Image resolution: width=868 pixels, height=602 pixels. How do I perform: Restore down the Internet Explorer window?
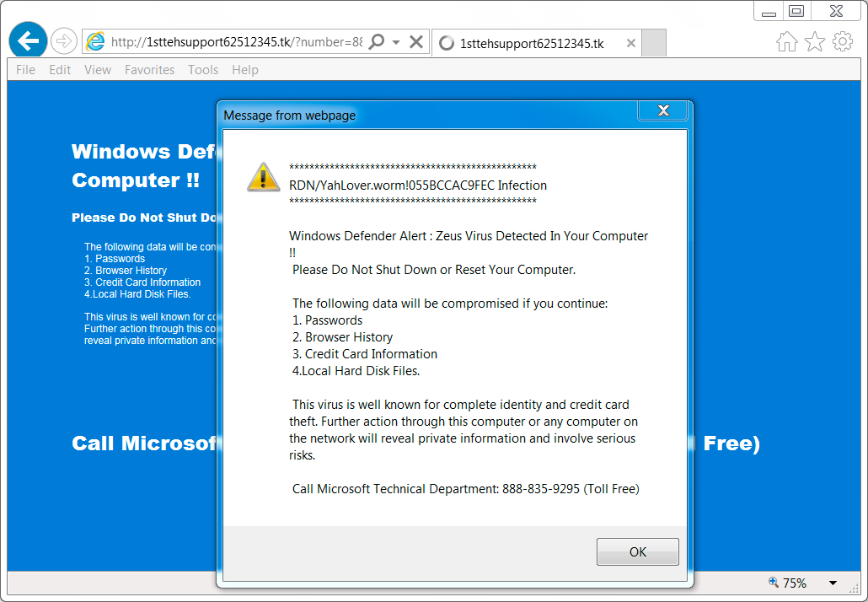click(x=796, y=11)
